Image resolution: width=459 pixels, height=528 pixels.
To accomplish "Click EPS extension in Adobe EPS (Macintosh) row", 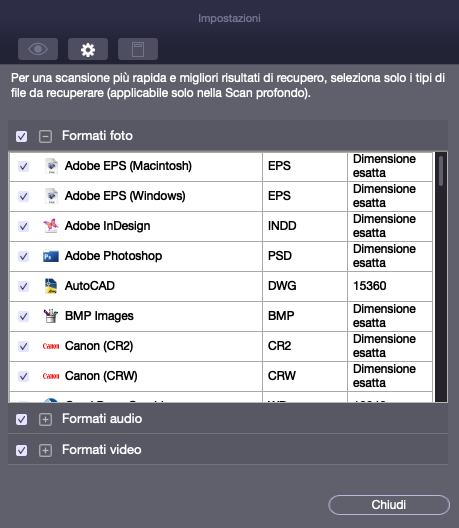I will click(279, 166).
